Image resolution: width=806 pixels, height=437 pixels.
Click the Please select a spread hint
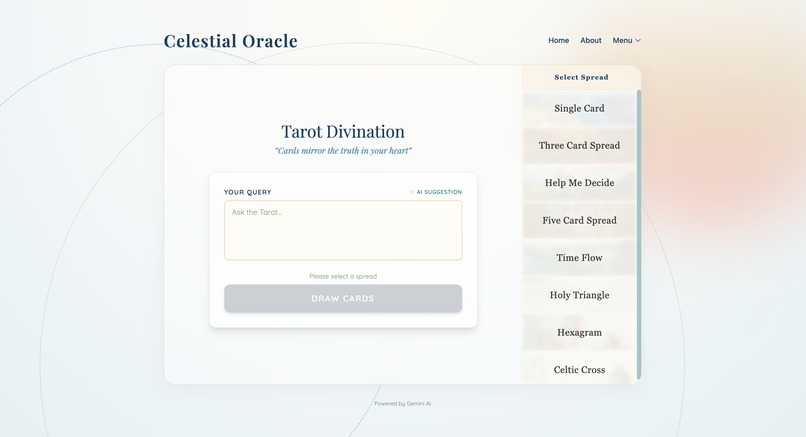pos(343,276)
